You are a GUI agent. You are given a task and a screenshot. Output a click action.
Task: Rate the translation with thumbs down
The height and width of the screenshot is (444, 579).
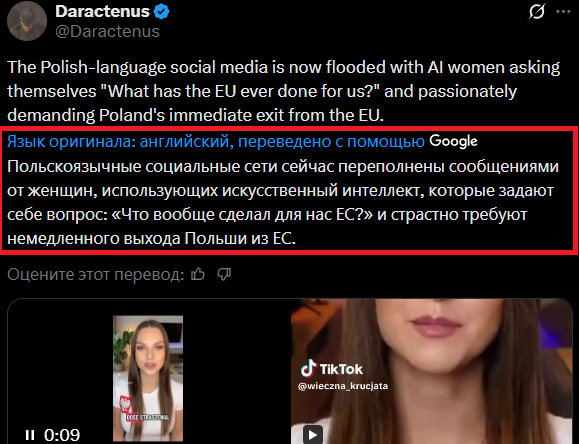point(224,274)
